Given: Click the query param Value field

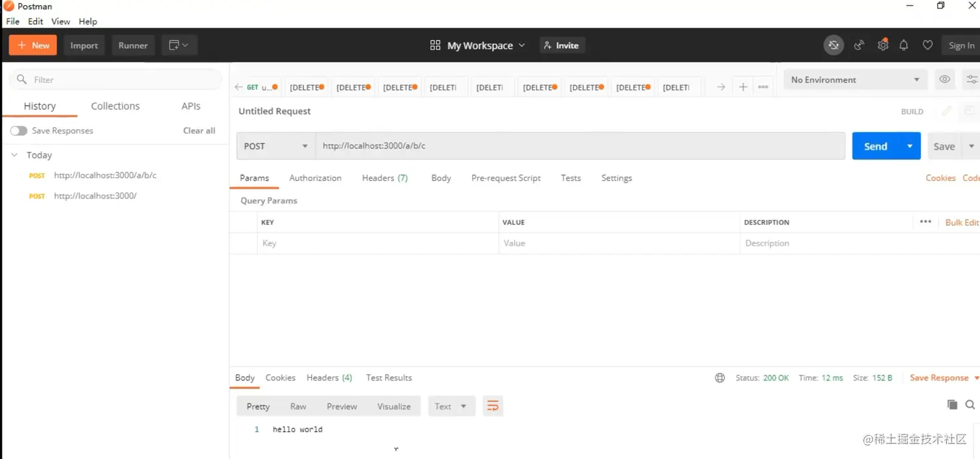Looking at the screenshot, I should click(619, 244).
